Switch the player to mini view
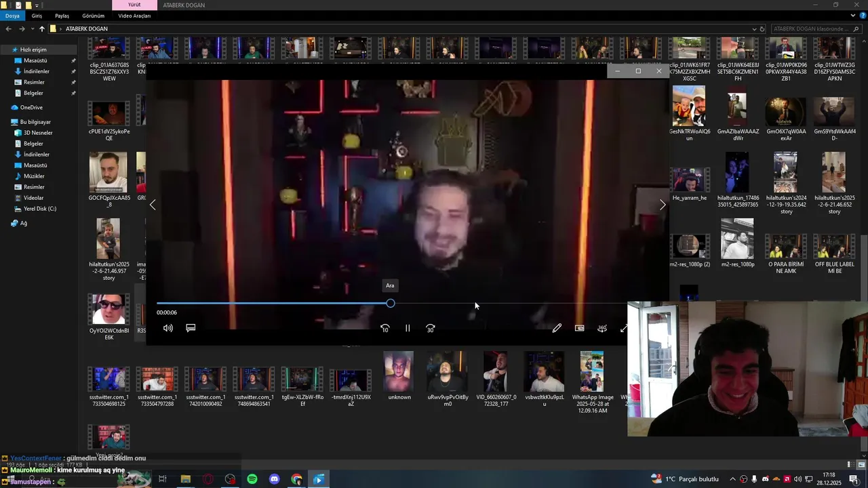The height and width of the screenshot is (488, 868). click(579, 328)
